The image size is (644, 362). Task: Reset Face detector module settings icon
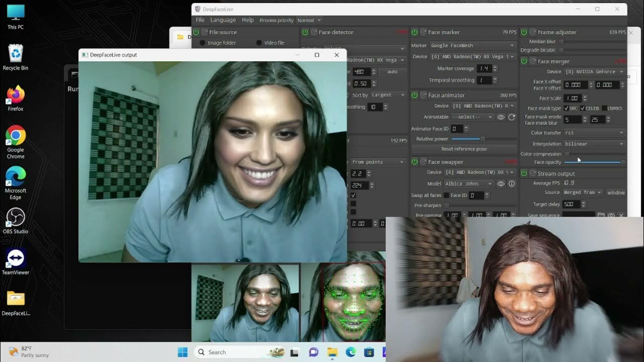pos(314,32)
